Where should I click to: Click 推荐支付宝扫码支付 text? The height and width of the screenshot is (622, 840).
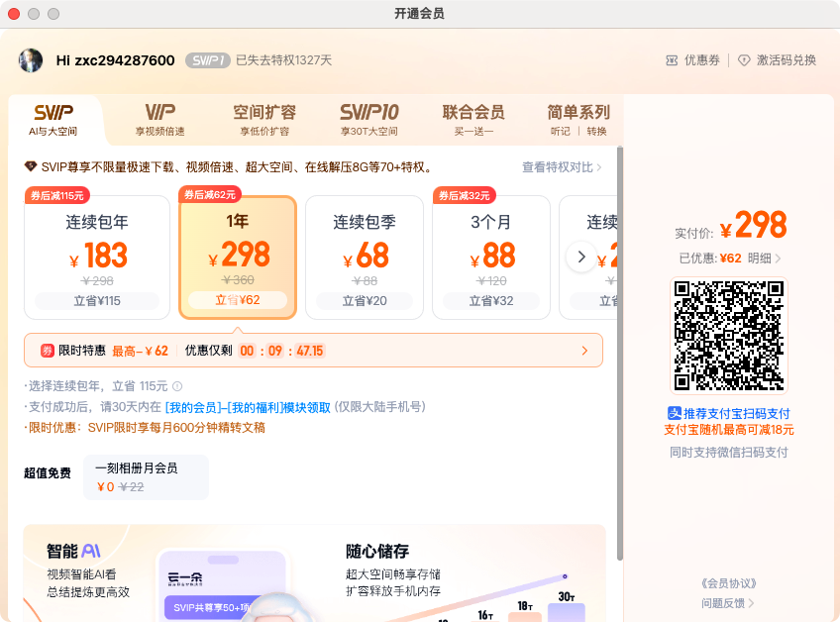point(737,413)
